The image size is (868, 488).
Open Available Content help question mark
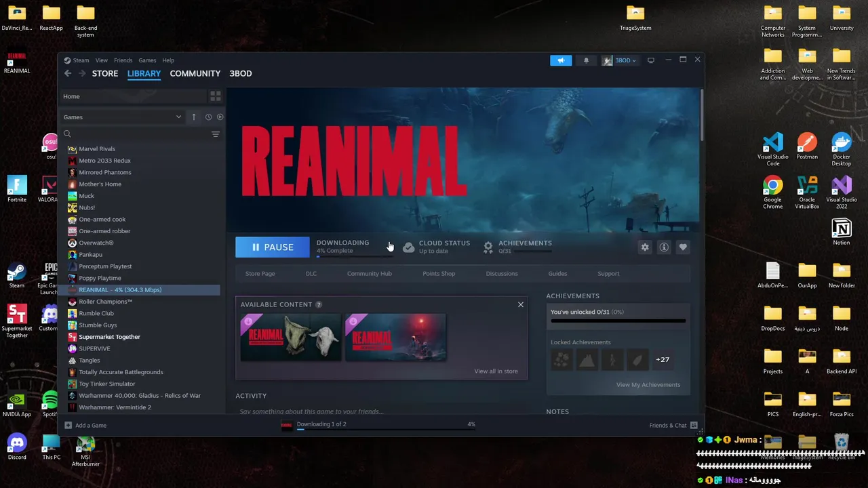pos(319,305)
